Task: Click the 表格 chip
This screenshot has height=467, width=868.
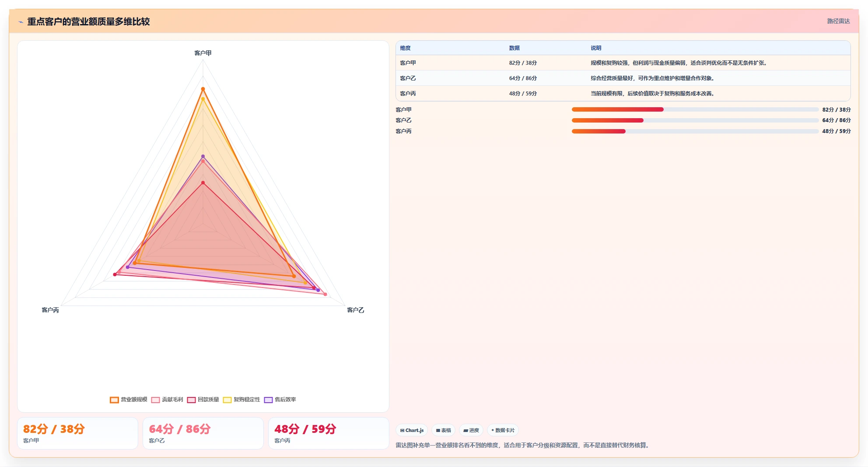Action: tap(443, 430)
